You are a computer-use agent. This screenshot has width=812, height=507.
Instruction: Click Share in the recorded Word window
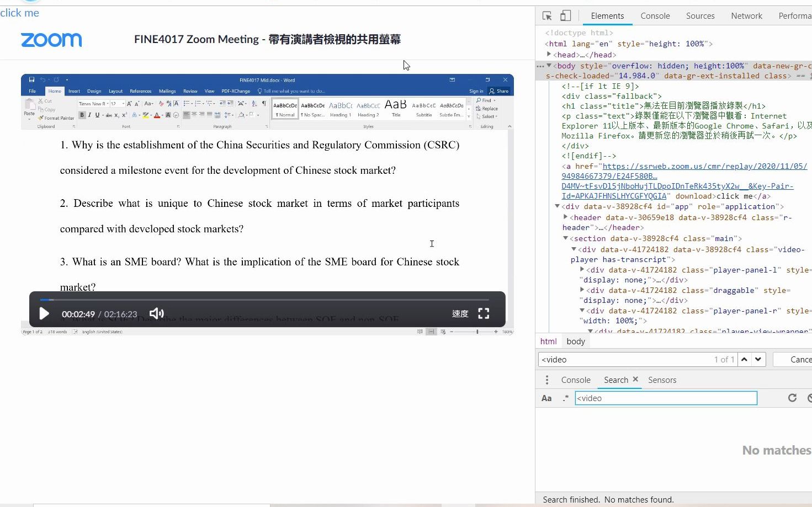[499, 91]
